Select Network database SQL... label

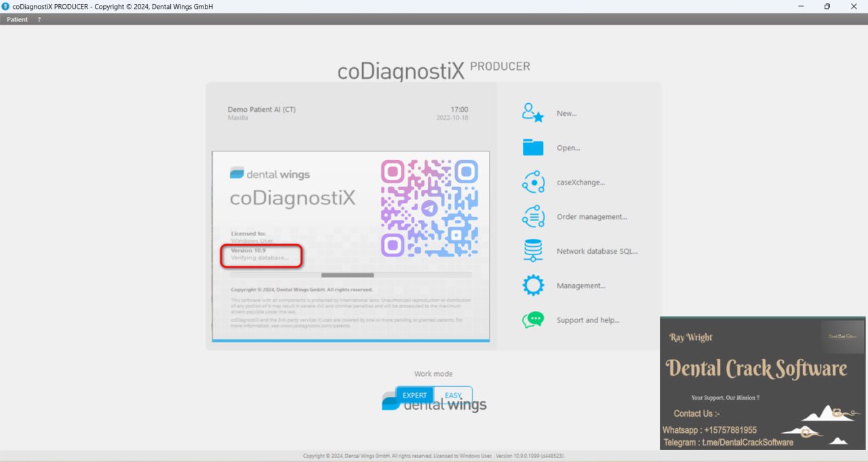click(597, 251)
